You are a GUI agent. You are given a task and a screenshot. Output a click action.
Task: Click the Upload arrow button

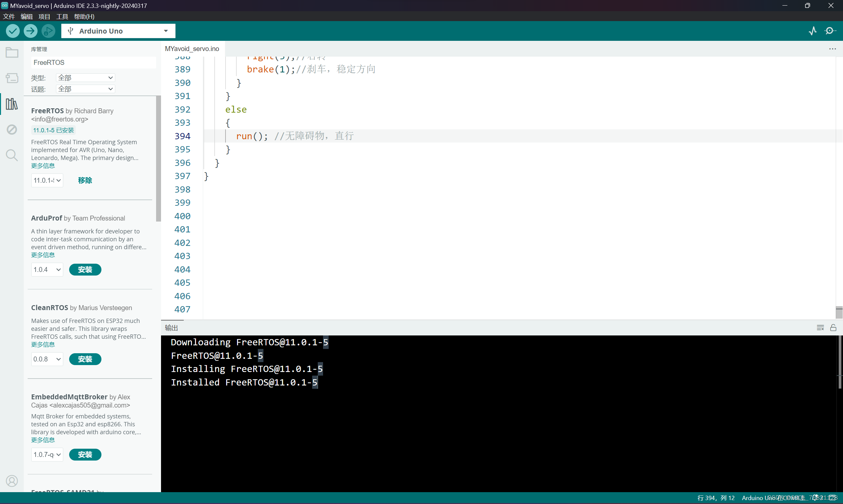30,31
